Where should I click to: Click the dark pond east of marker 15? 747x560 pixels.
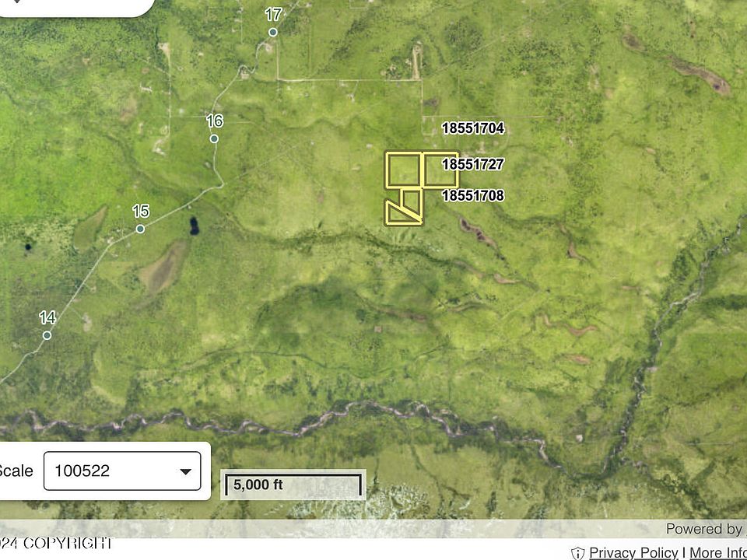tap(192, 226)
